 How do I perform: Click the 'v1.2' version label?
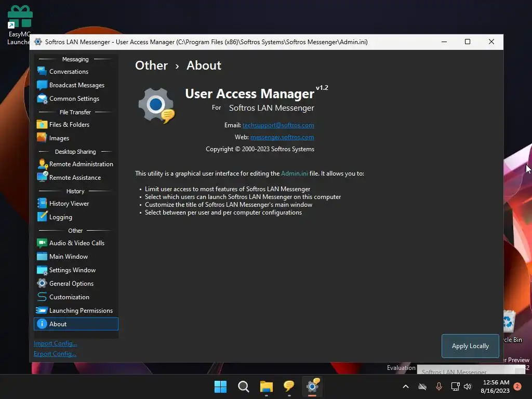click(322, 87)
